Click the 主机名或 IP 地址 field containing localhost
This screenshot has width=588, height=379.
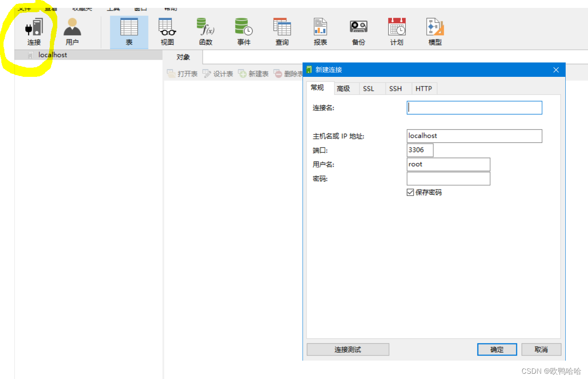[x=474, y=136]
